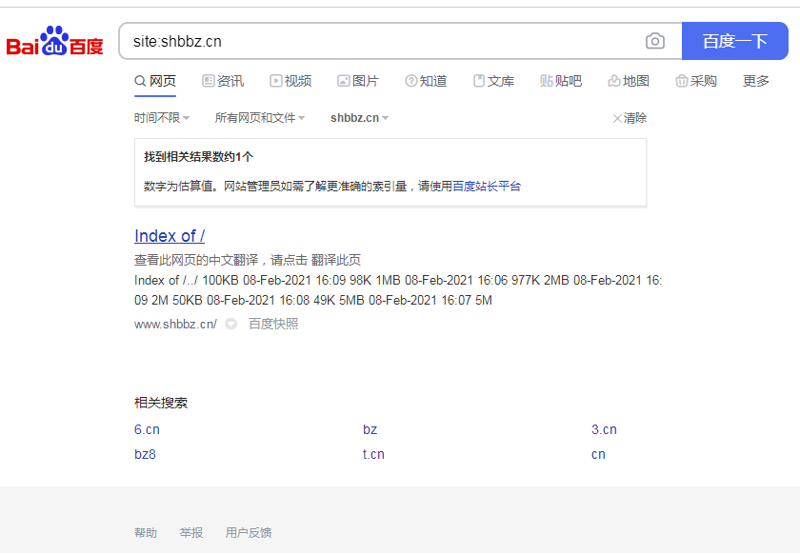Click the Baidu logo
Screen dimensions: 800x554
(x=55, y=41)
